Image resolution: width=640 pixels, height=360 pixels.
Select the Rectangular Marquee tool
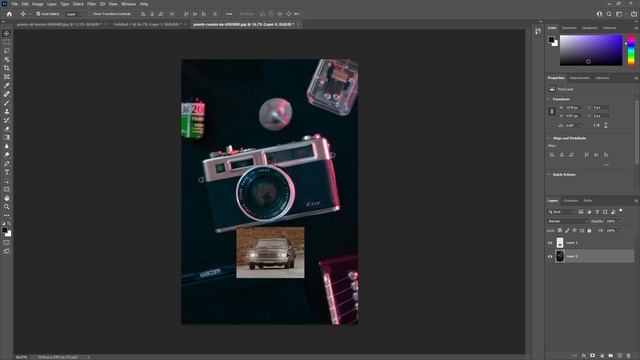click(7, 42)
